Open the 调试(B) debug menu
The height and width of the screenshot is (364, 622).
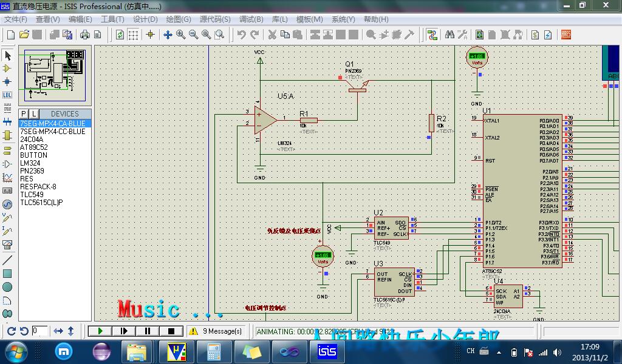pos(251,19)
